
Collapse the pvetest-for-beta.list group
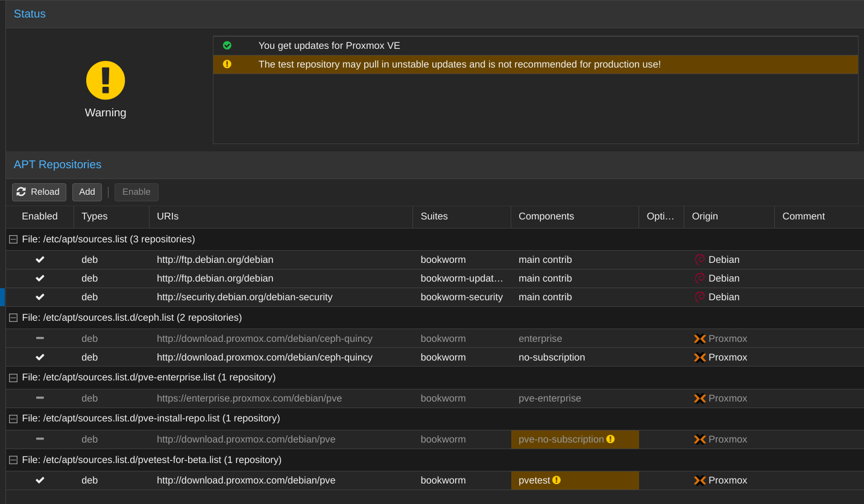13,459
